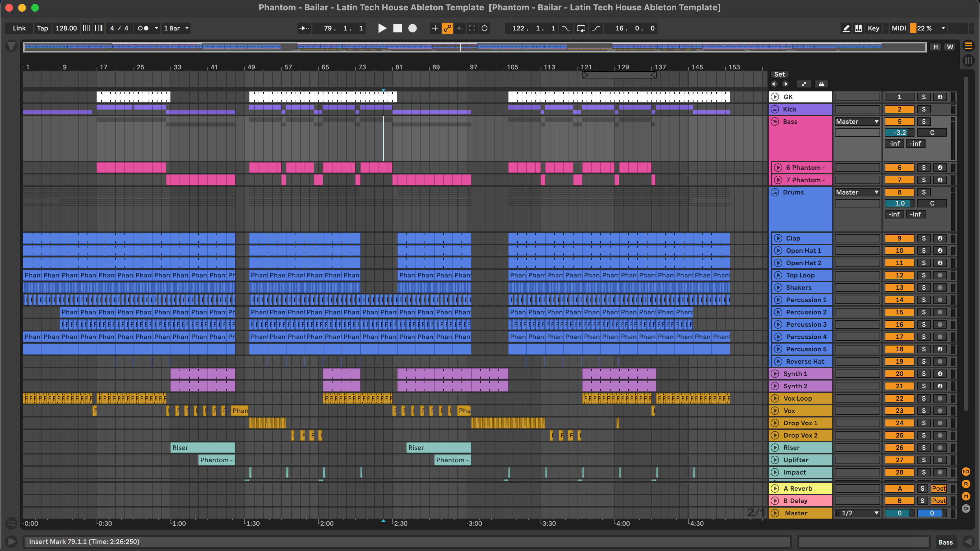Toggle the Loop switch in transport
This screenshot has height=551, width=980.
[x=581, y=28]
